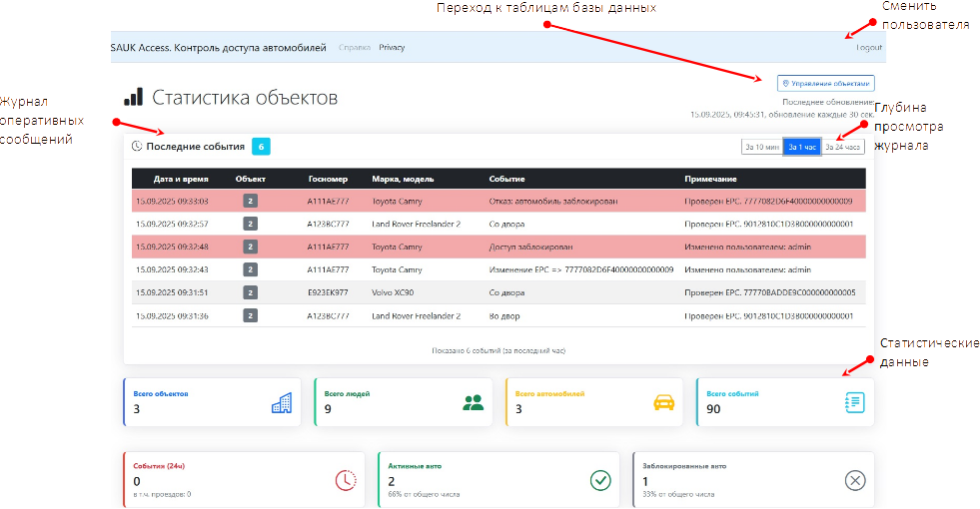Click timestamp 15.09.2025 09:31:36
This screenshot has height=509, width=980.
172,316
